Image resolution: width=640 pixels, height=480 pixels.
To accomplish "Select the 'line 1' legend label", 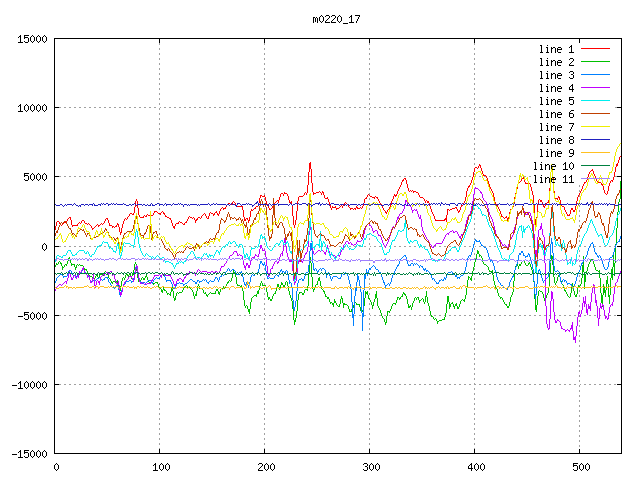I will [x=556, y=49].
